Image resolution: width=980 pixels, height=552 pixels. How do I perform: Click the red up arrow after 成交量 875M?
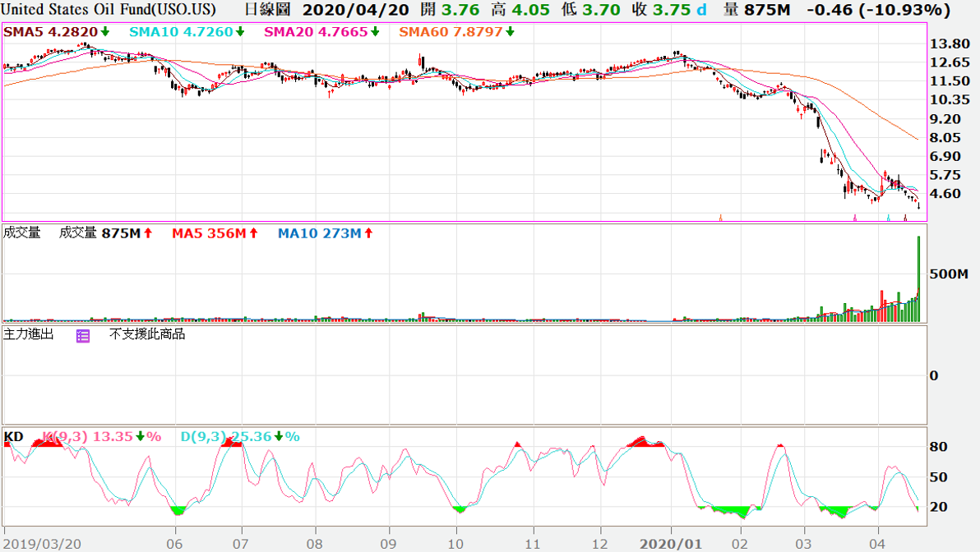point(148,233)
